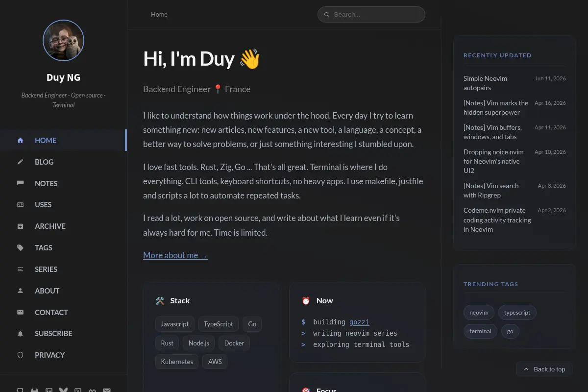The height and width of the screenshot is (392, 588).
Task: Open 'Vim search with Ripgrep' post
Action: (497, 191)
